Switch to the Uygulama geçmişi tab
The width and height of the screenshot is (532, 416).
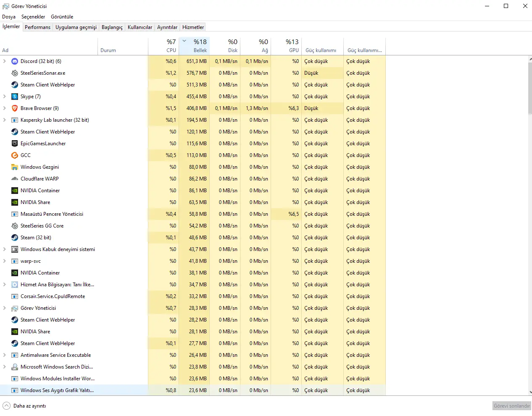click(x=76, y=27)
